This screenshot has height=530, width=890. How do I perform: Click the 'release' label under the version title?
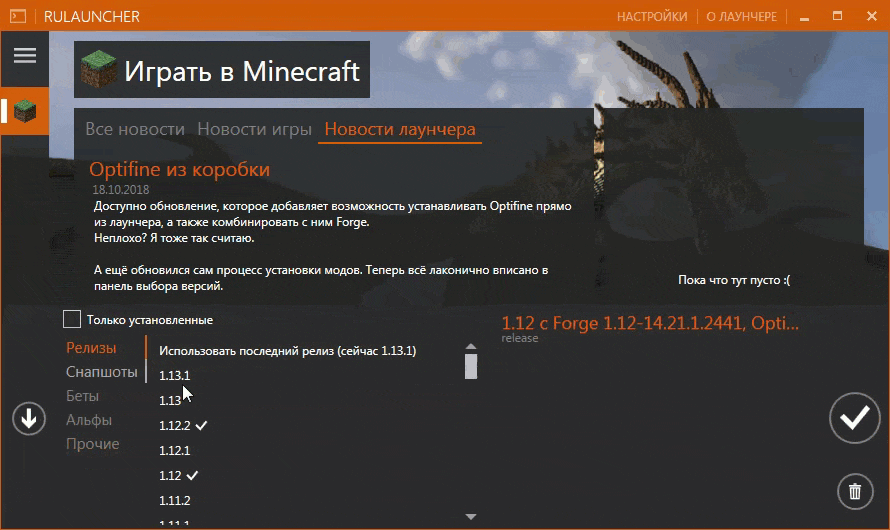(519, 338)
